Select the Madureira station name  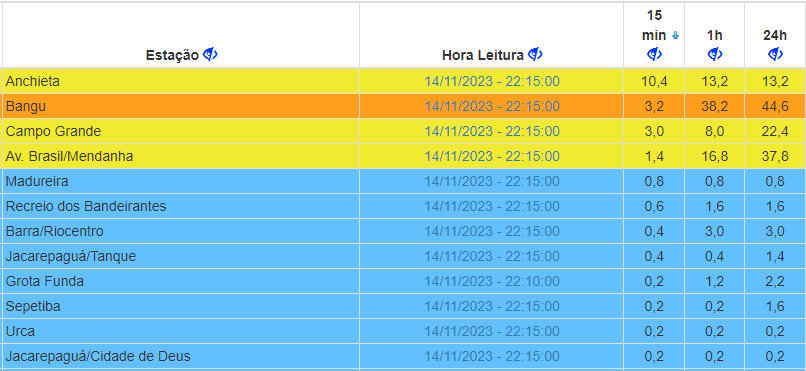tap(37, 181)
